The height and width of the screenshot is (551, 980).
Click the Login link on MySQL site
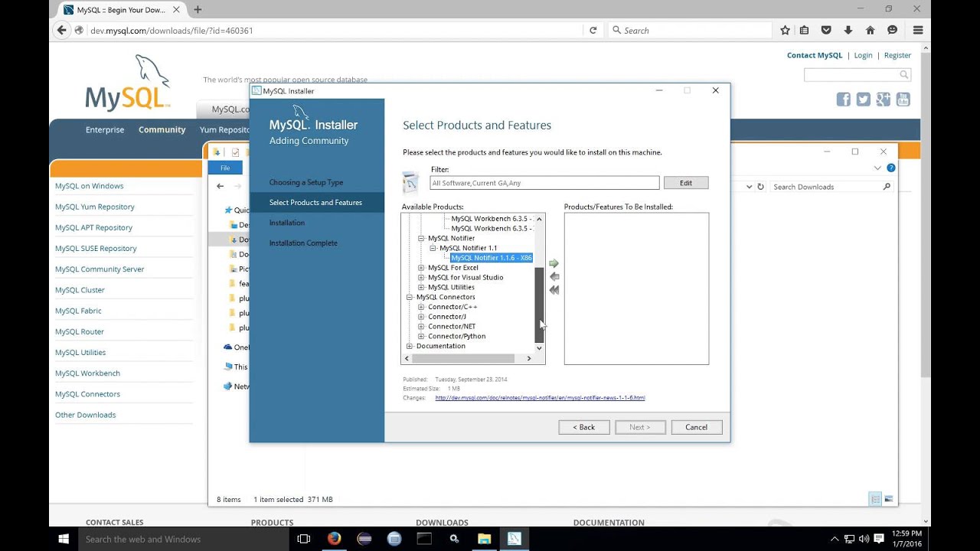pyautogui.click(x=864, y=55)
